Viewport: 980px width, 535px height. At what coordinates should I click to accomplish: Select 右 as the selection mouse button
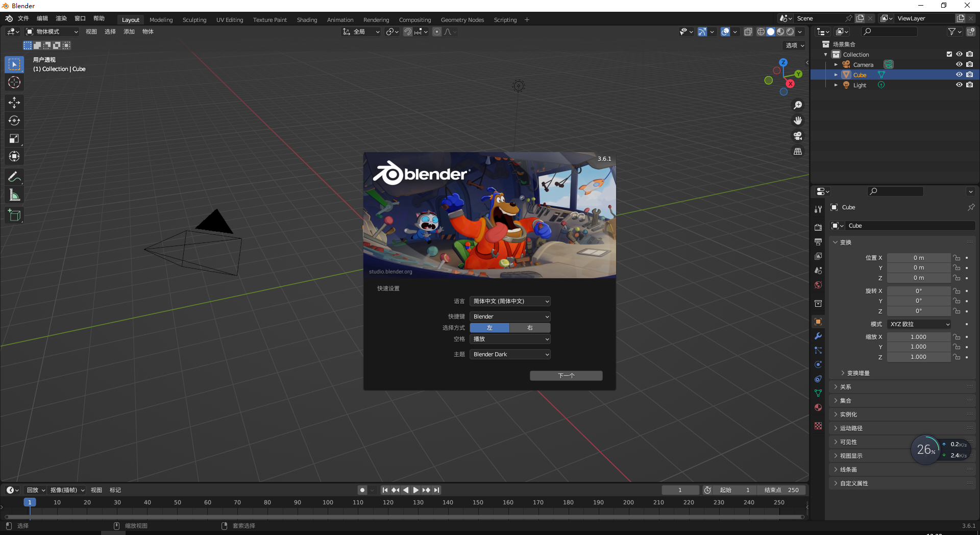530,327
